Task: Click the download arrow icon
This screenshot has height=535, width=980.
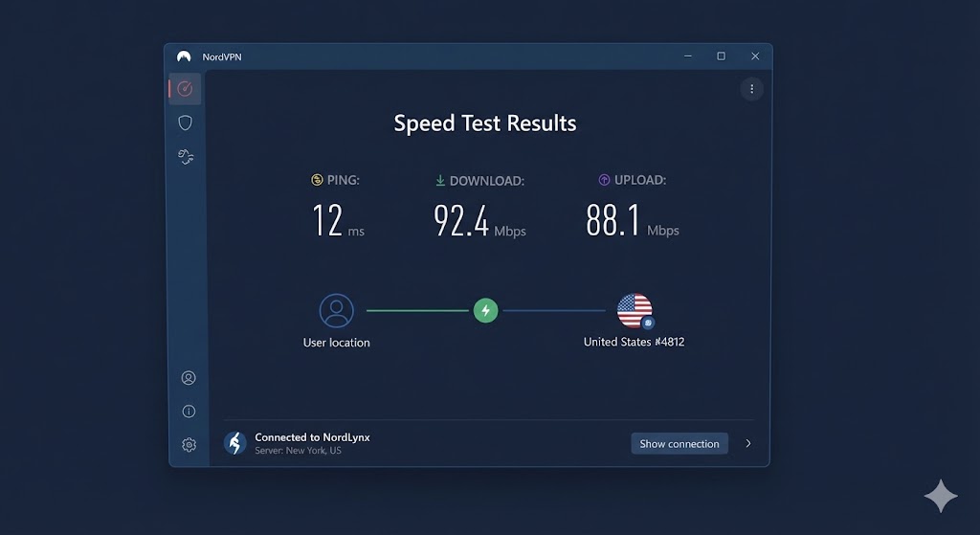Action: tap(440, 180)
